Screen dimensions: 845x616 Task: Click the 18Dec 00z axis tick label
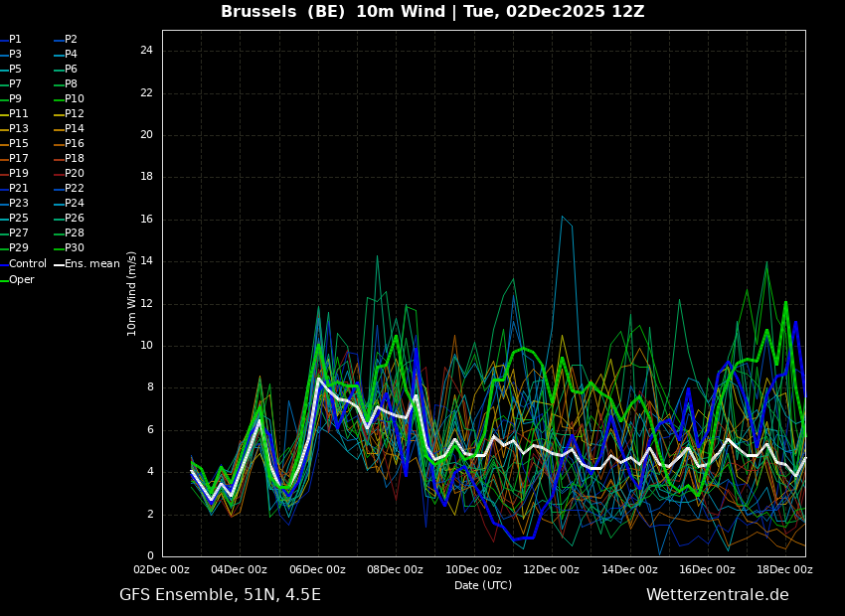tap(784, 569)
